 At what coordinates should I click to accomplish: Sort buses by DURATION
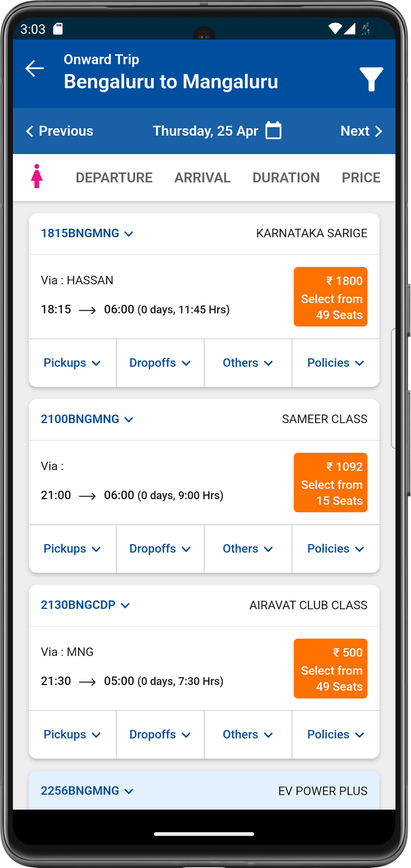286,177
